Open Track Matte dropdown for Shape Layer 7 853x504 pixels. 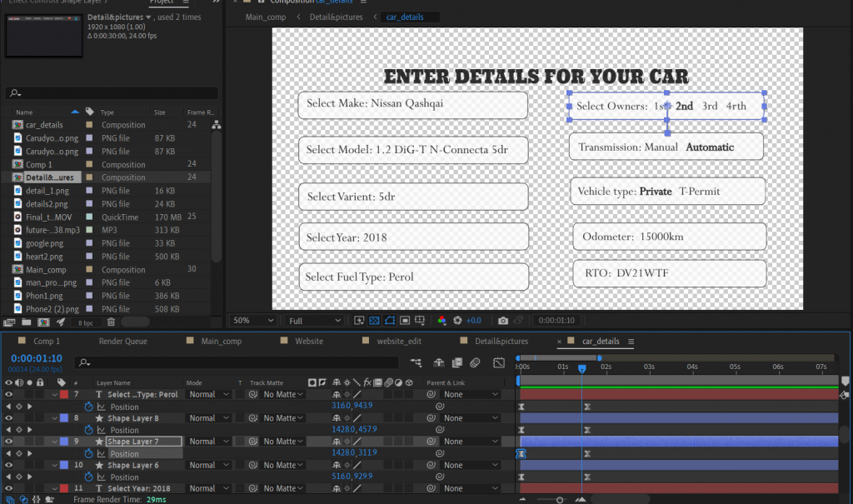click(x=283, y=442)
